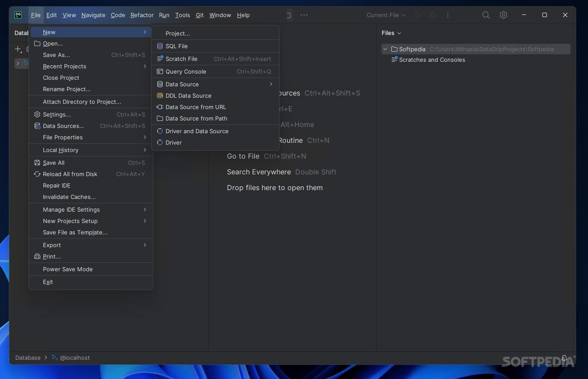Click the Debug bug icon in toolbar
This screenshot has width=588, height=379.
(433, 15)
